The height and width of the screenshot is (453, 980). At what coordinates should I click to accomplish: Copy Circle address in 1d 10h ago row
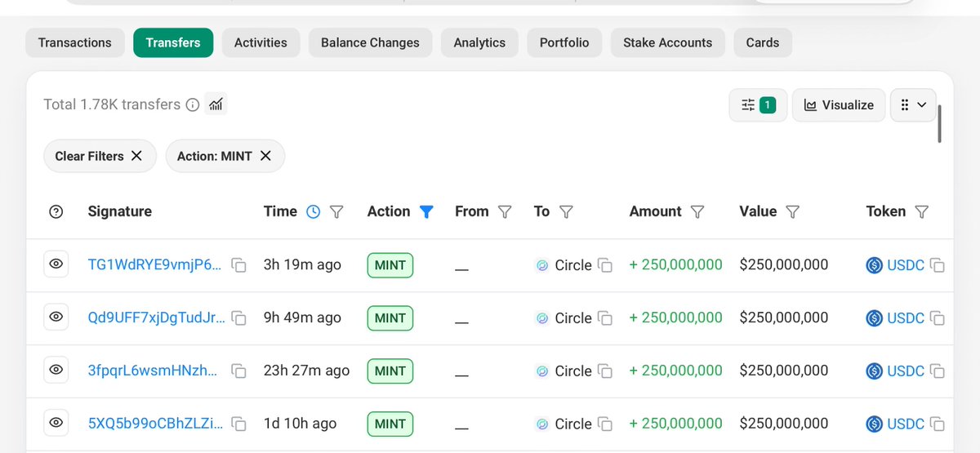[x=605, y=424]
